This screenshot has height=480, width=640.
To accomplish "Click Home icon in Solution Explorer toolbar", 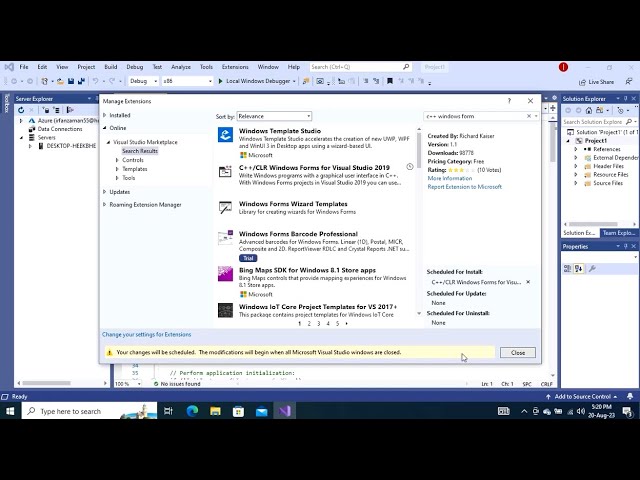I will (x=589, y=110).
